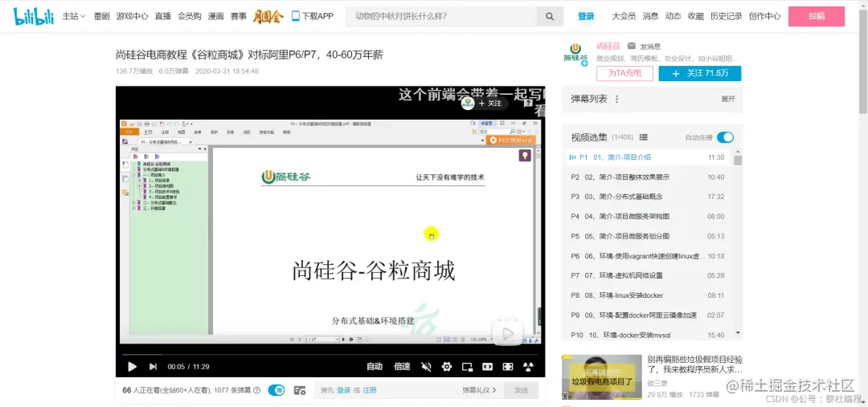Click the pink 投稿 upload button
868x407 pixels.
coord(817,16)
